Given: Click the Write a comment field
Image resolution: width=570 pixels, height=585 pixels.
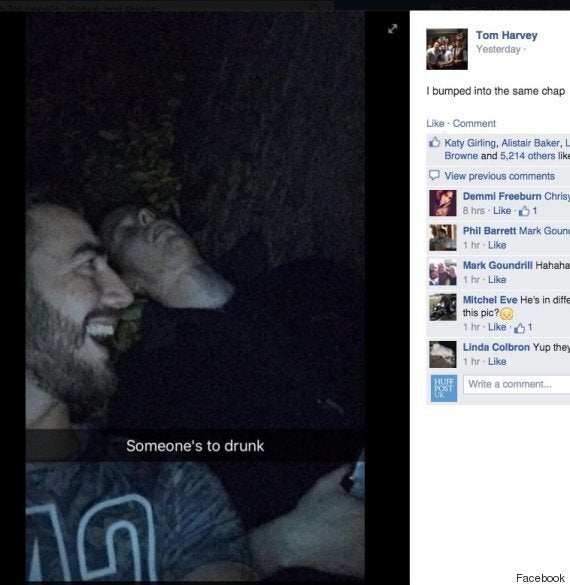Looking at the screenshot, I should coord(517,384).
